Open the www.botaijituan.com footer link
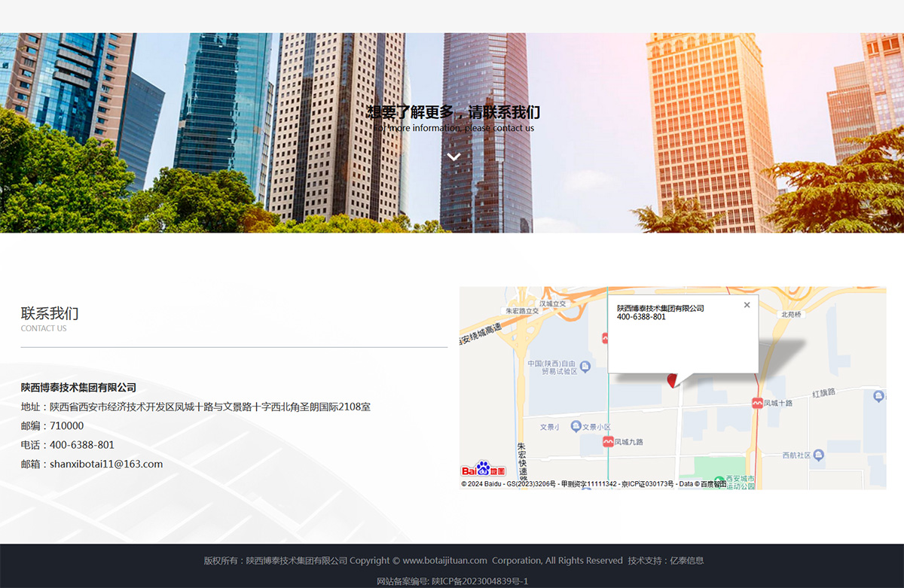Viewport: 904px width, 588px height. click(x=444, y=560)
